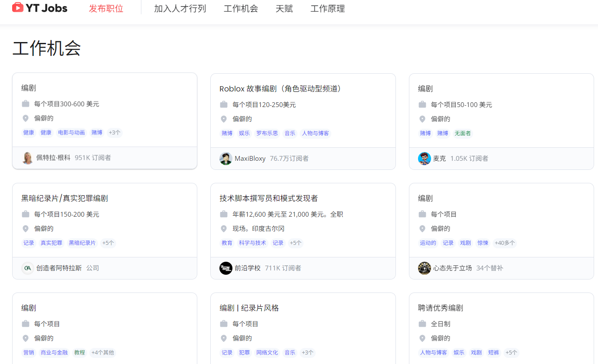The width and height of the screenshot is (598, 364).
Task: Select 人物与博客 tag in Roblox card
Action: pos(315,133)
